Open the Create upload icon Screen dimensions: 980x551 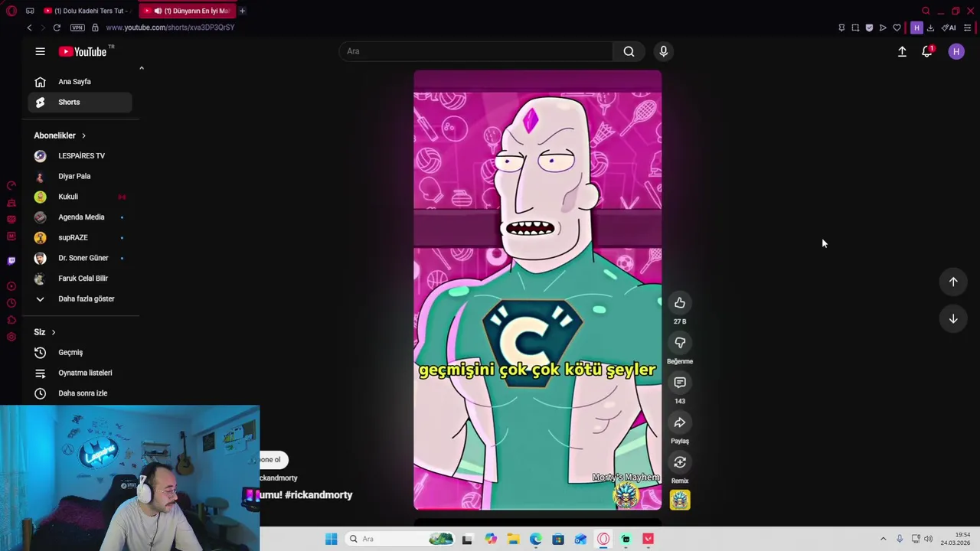(x=902, y=51)
